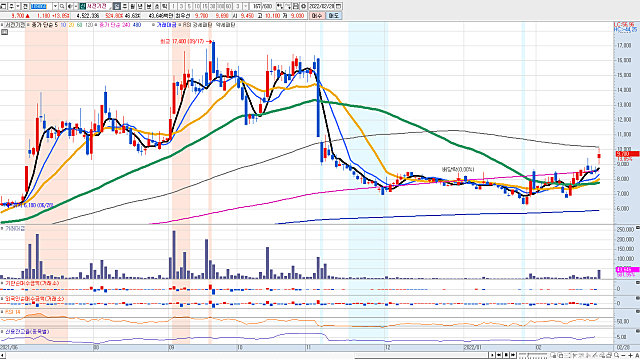Click the blue 매도 (sell) button
The width and height of the screenshot is (640, 360).
(x=333, y=16)
